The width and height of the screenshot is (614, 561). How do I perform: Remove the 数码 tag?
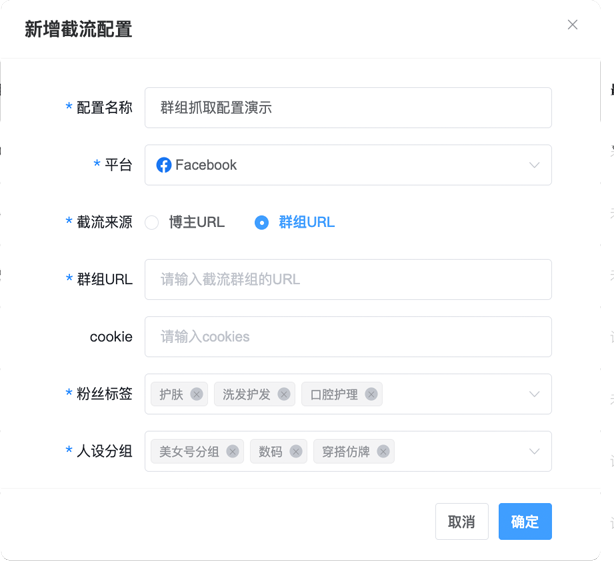(296, 451)
